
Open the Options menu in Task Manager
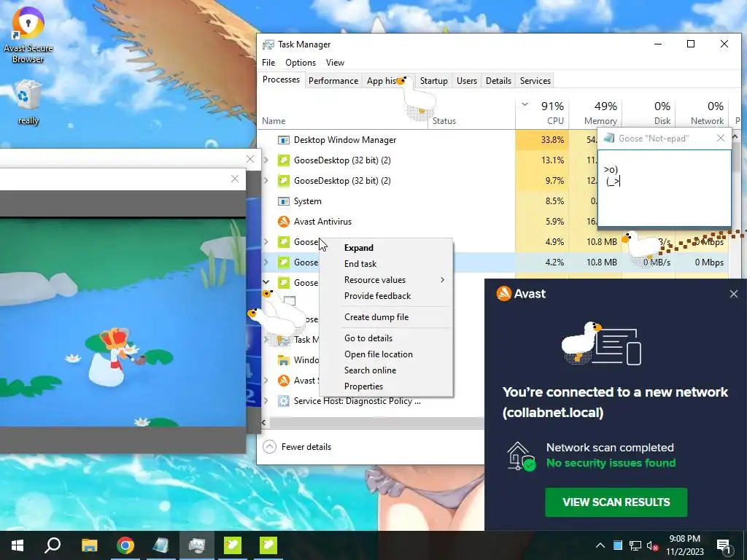click(x=300, y=63)
